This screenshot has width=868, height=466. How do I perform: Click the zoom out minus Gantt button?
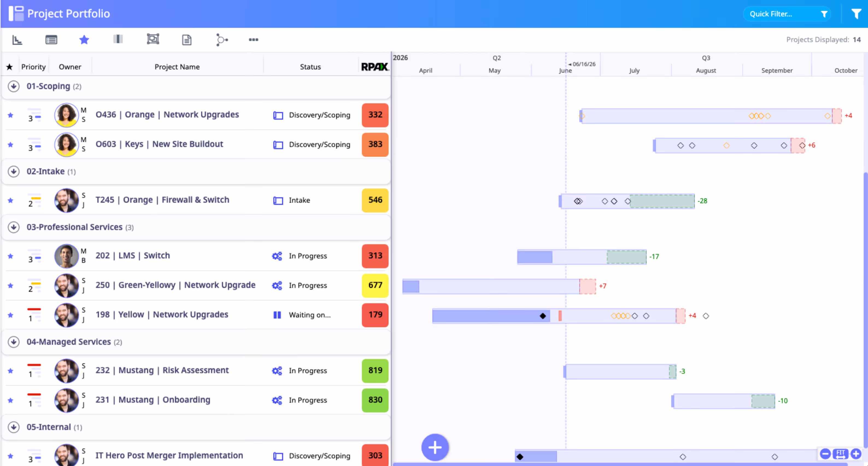[x=825, y=453]
